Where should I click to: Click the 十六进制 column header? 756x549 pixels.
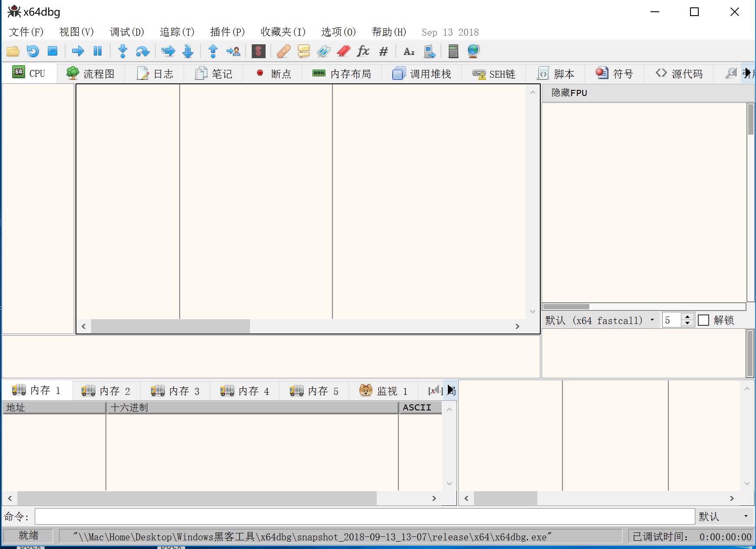tap(252, 407)
